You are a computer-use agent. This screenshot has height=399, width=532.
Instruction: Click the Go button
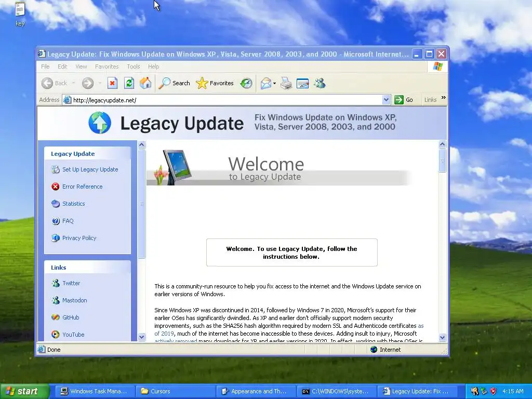404,100
